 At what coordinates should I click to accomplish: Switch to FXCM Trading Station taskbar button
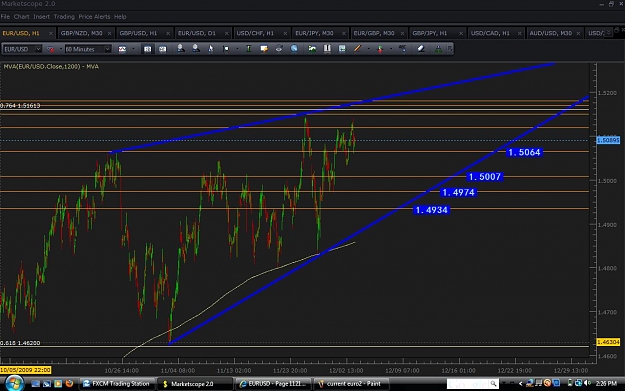point(116,384)
